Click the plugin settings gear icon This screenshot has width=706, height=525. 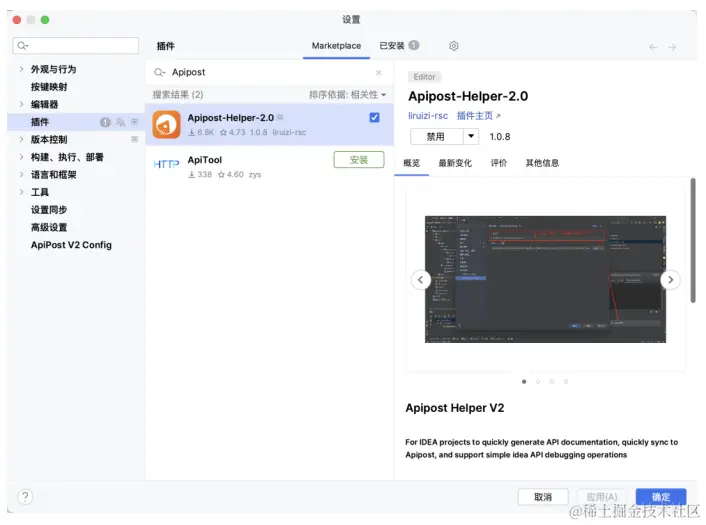[453, 46]
